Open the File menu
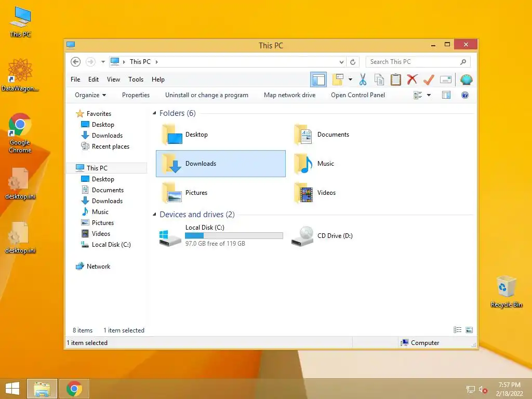This screenshot has width=532, height=399. click(x=75, y=79)
